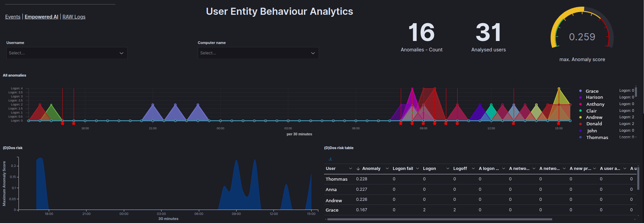Open the Username dropdown
Screen dimensions: 644x223
tap(67, 53)
